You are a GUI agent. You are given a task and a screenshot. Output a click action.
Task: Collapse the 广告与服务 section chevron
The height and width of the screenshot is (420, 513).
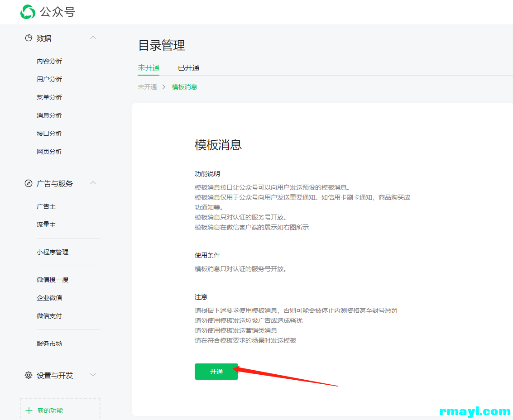93,183
